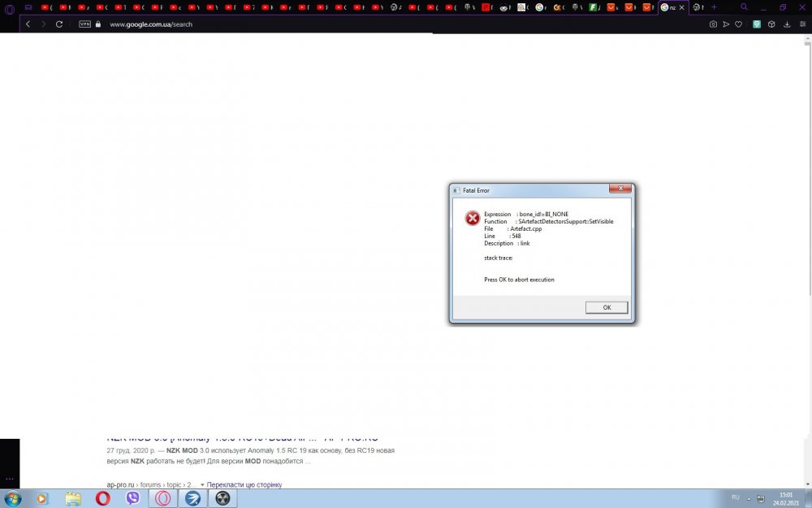Open a new tab with the plus button

pyautogui.click(x=714, y=7)
